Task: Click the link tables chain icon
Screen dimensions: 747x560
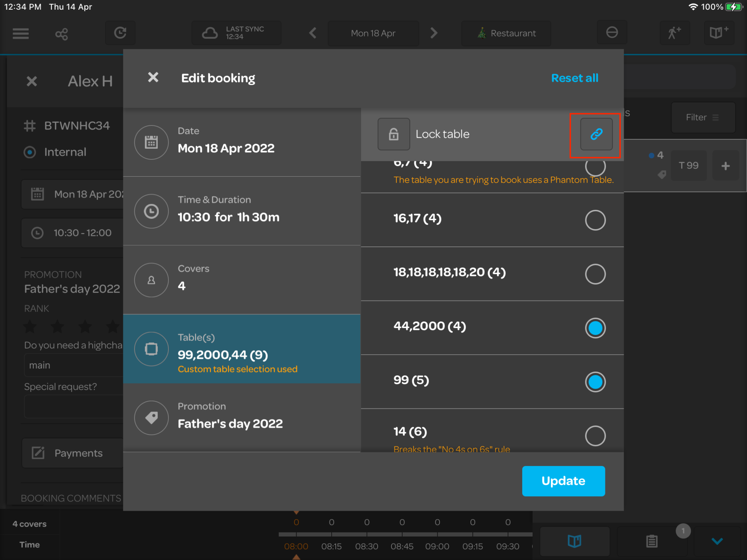Action: point(596,134)
